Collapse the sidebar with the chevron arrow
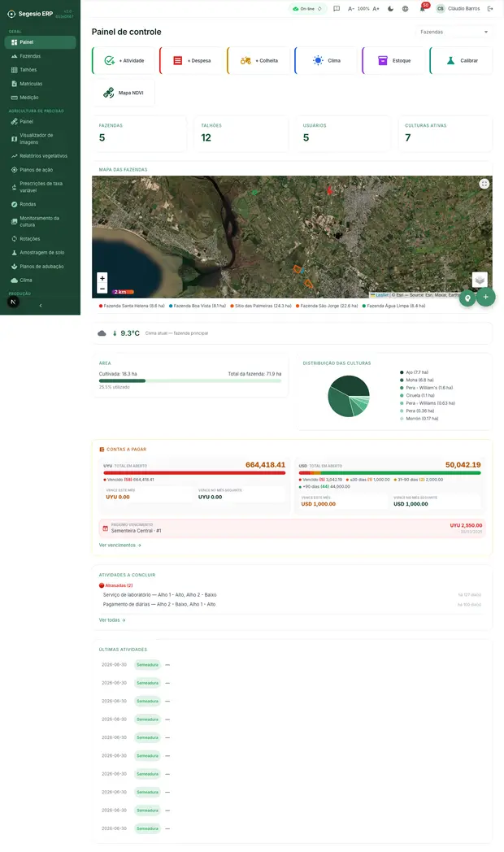504x852 pixels. [41, 306]
